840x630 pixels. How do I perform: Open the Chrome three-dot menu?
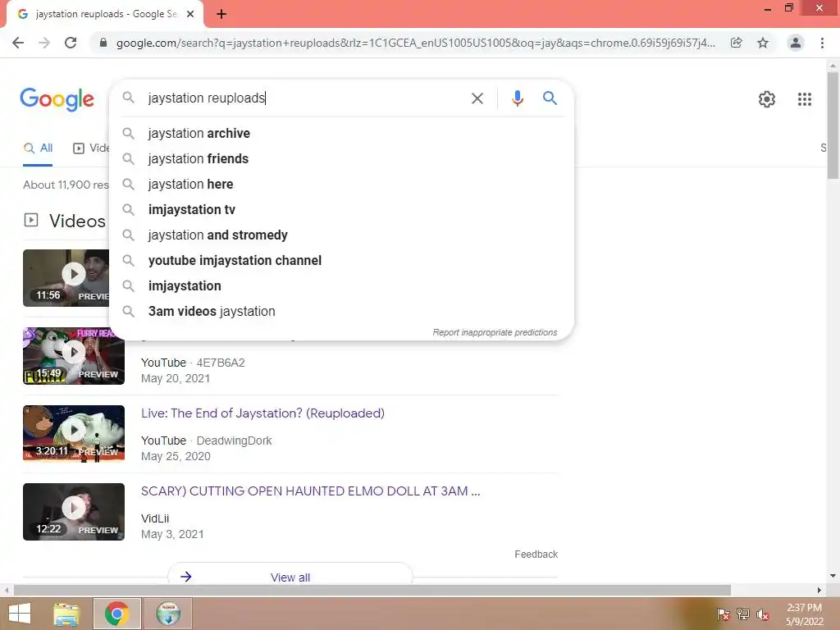tap(822, 43)
